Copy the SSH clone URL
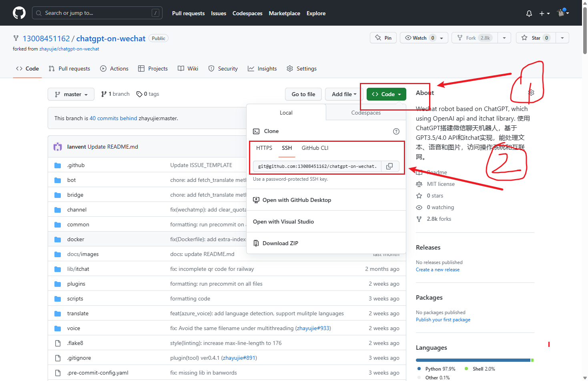The width and height of the screenshot is (588, 381). pyautogui.click(x=389, y=166)
